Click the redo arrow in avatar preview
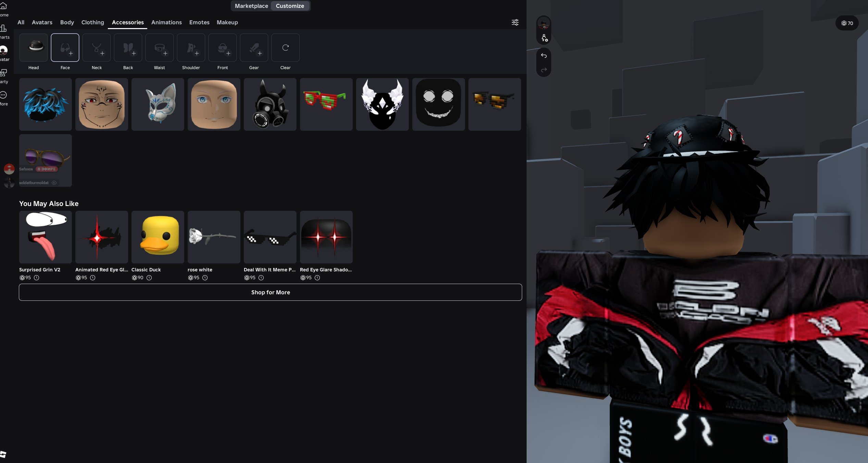 (x=544, y=70)
